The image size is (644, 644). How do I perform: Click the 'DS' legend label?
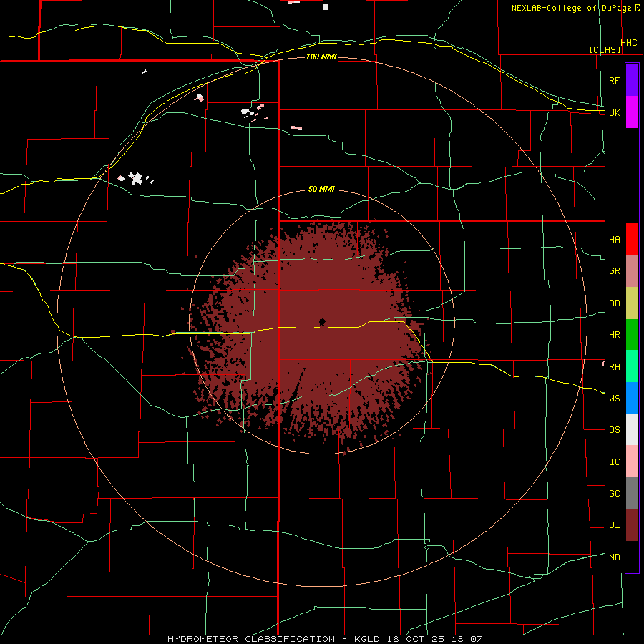pos(615,430)
